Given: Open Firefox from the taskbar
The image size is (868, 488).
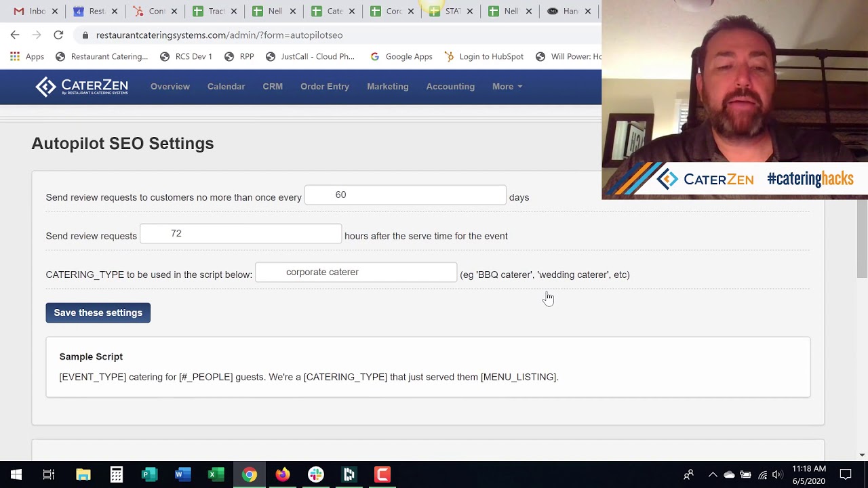Looking at the screenshot, I should [x=283, y=474].
